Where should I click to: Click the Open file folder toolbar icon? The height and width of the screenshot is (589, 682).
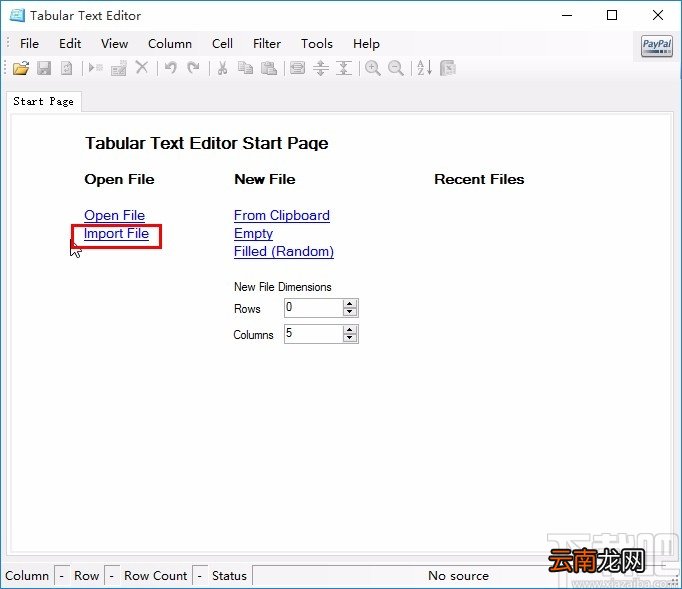click(21, 68)
